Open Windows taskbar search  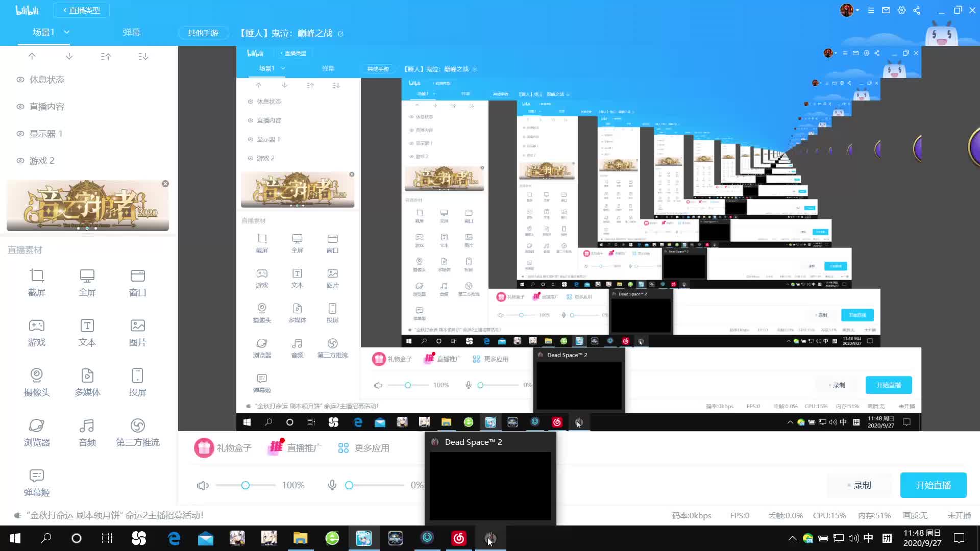pyautogui.click(x=46, y=538)
